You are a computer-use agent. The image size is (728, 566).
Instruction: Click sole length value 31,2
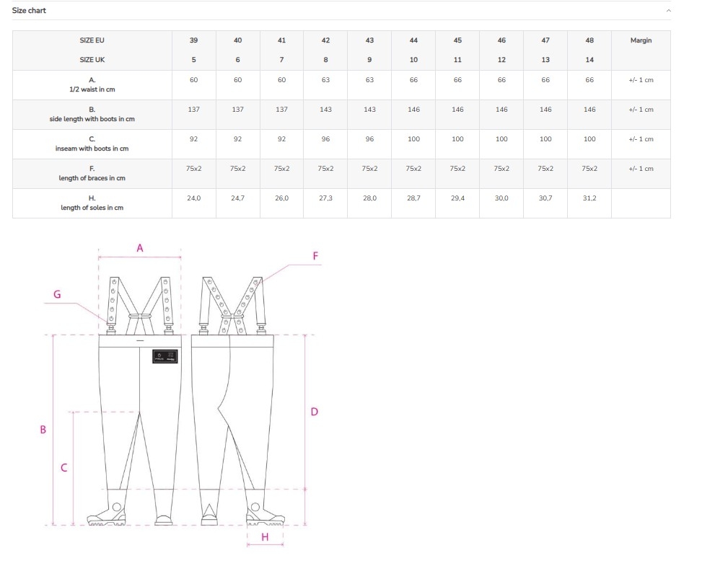pos(589,198)
